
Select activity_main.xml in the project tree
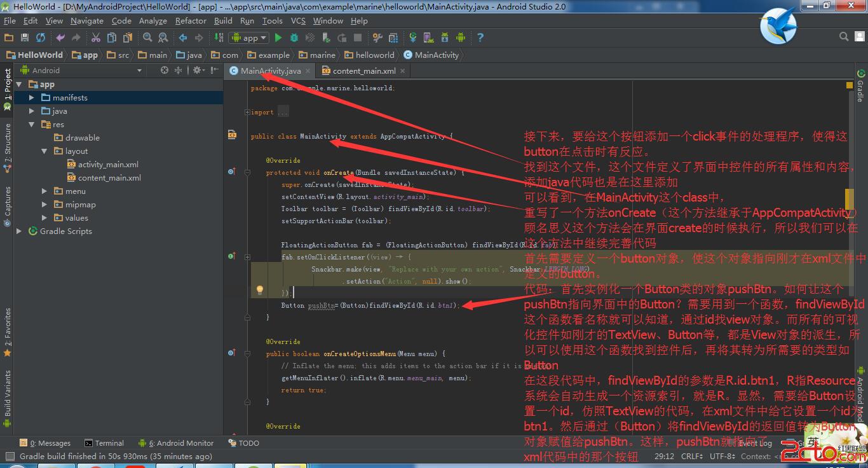(108, 165)
